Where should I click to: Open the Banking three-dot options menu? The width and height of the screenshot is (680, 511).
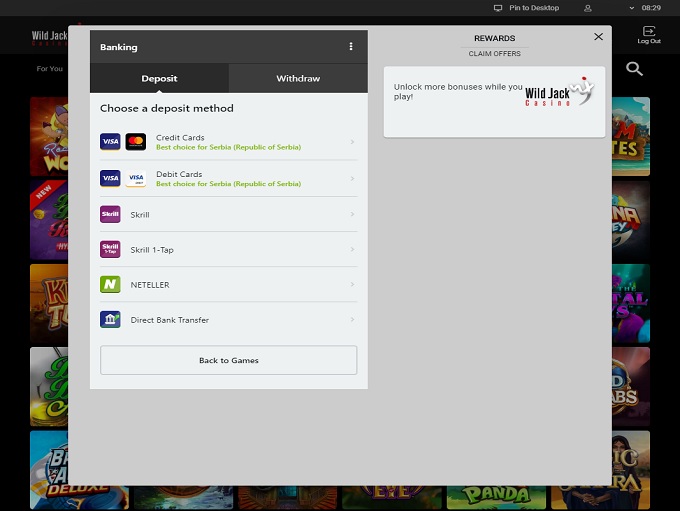tap(351, 47)
